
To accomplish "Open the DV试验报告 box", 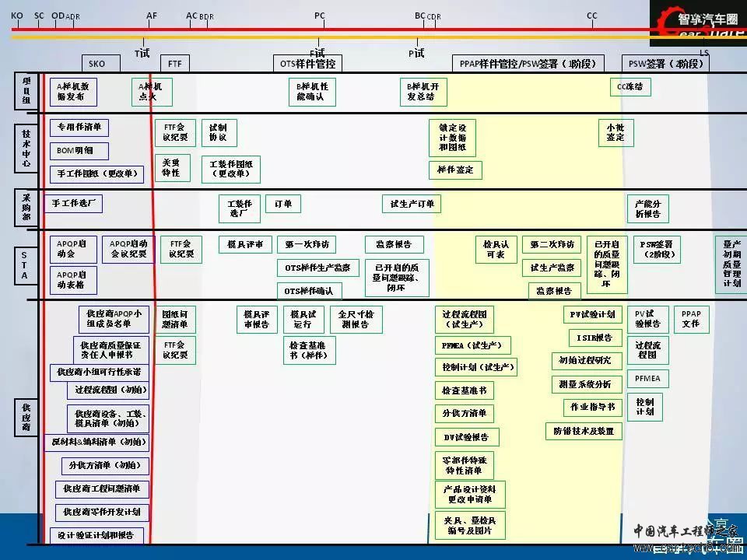I will [x=466, y=437].
